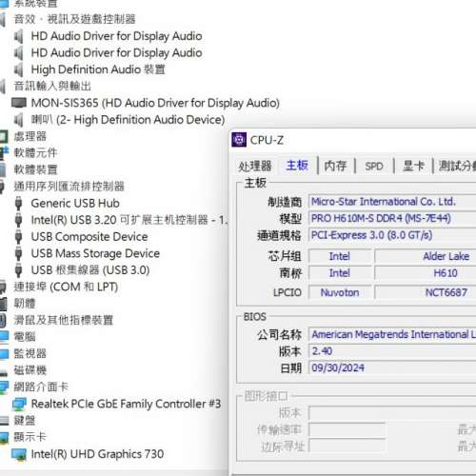This screenshot has height=476, width=476.
Task: Click the 網路介面卡 category icon
Action: point(4,387)
